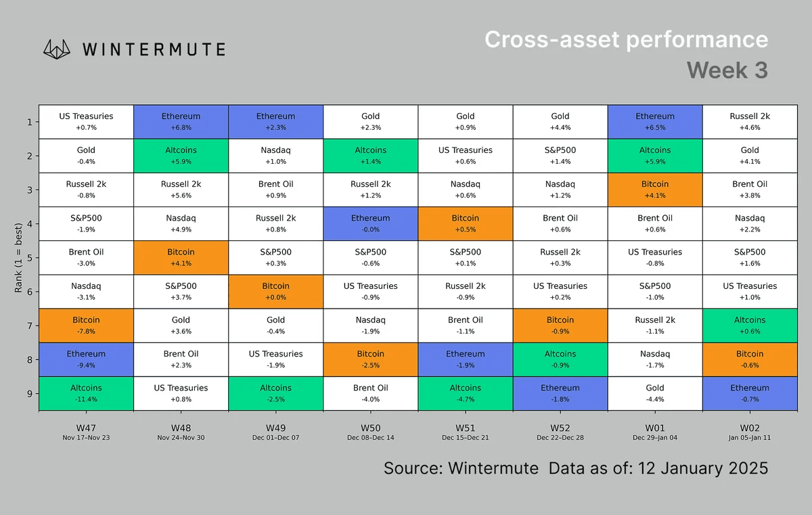Click the green Altcoins -11.4% cell
The height and width of the screenshot is (515, 812).
(86, 393)
